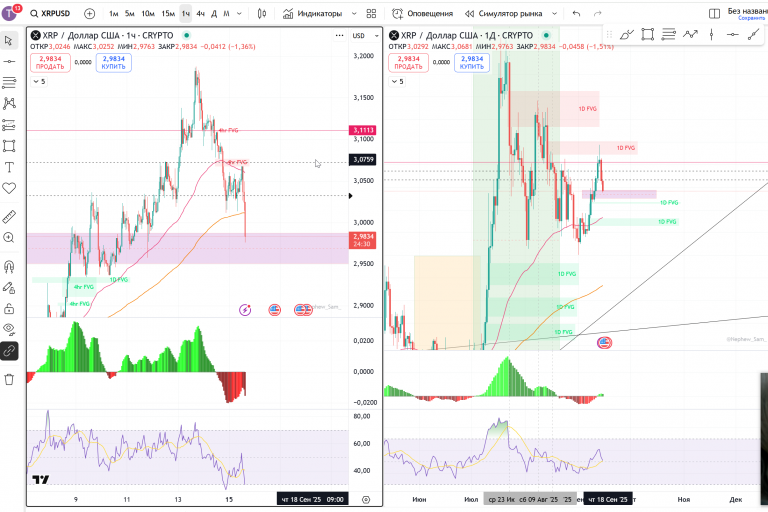Toggle hide drawings eye icon

click(9, 329)
